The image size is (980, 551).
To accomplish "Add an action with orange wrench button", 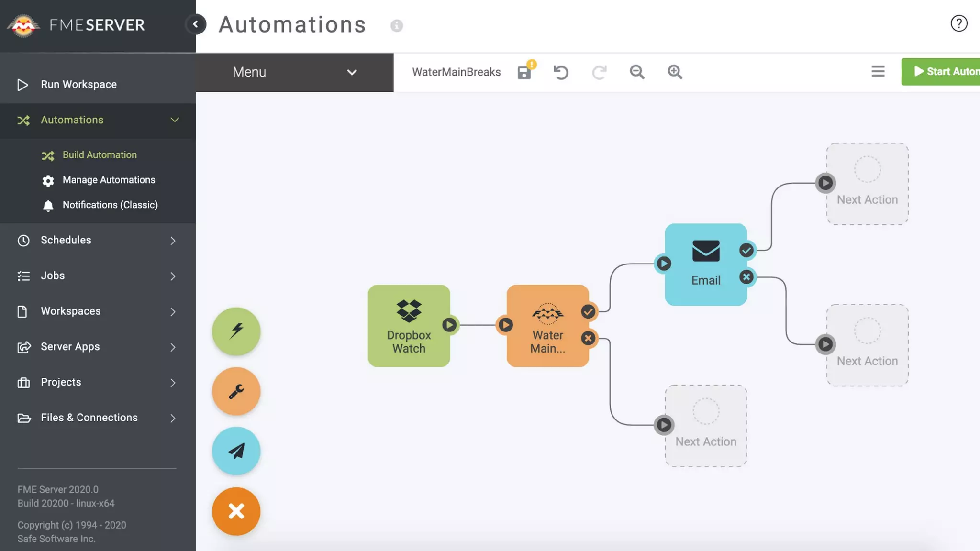I will coord(236,391).
